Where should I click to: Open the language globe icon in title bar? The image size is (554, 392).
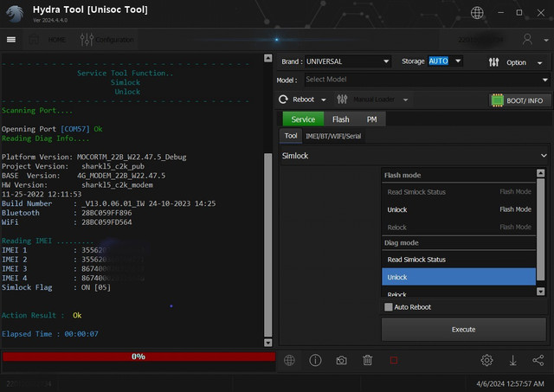click(x=477, y=13)
